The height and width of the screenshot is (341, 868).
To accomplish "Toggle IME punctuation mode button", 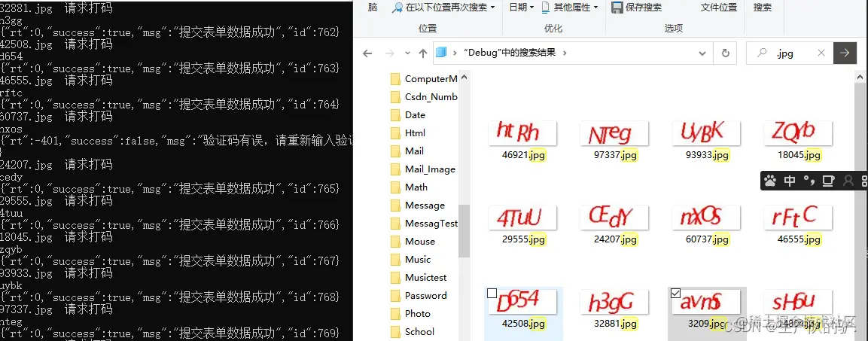I will pos(809,181).
